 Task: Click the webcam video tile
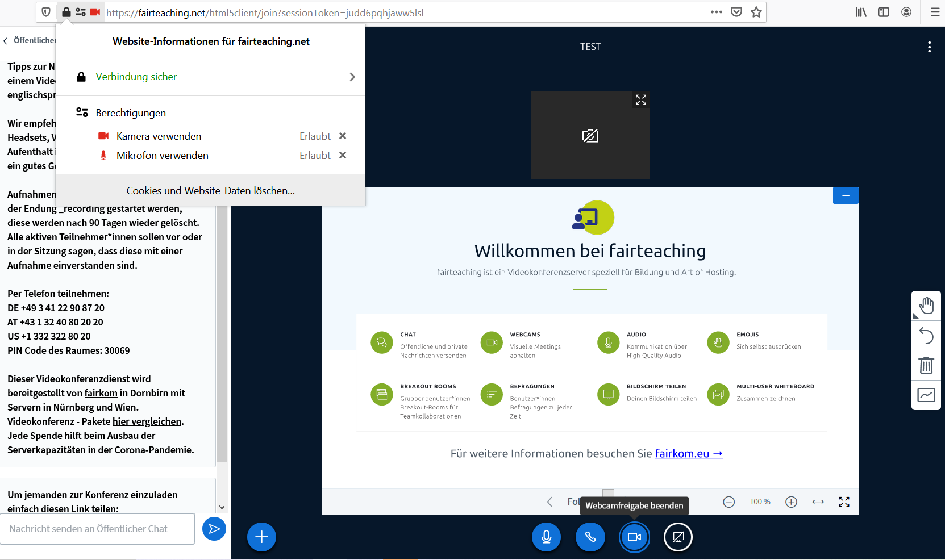pyautogui.click(x=590, y=135)
